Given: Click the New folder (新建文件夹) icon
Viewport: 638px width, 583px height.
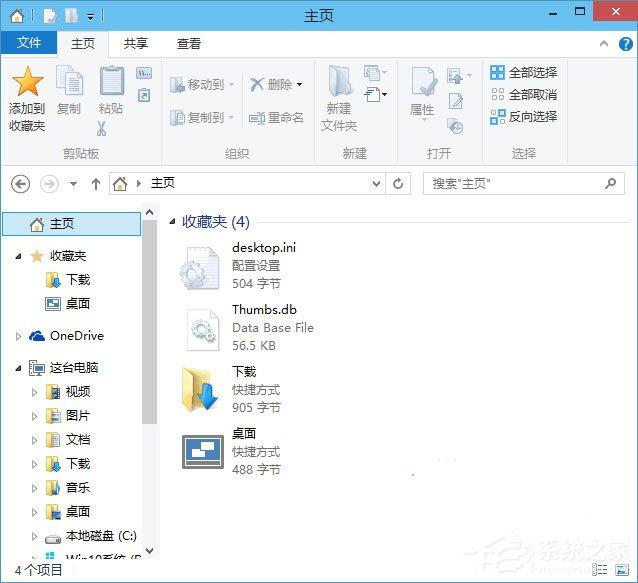Looking at the screenshot, I should [339, 80].
